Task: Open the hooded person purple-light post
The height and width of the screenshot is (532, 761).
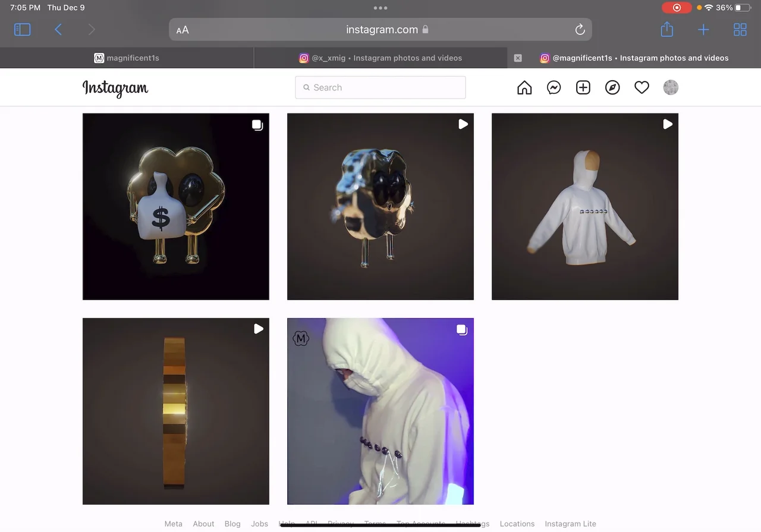Action: [380, 411]
